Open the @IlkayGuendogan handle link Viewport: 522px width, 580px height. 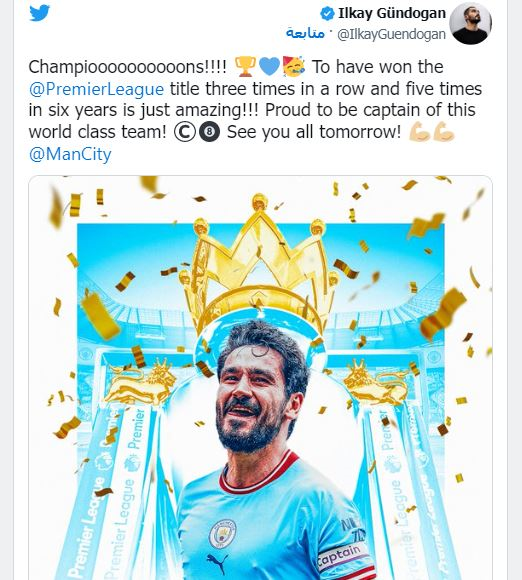391,34
